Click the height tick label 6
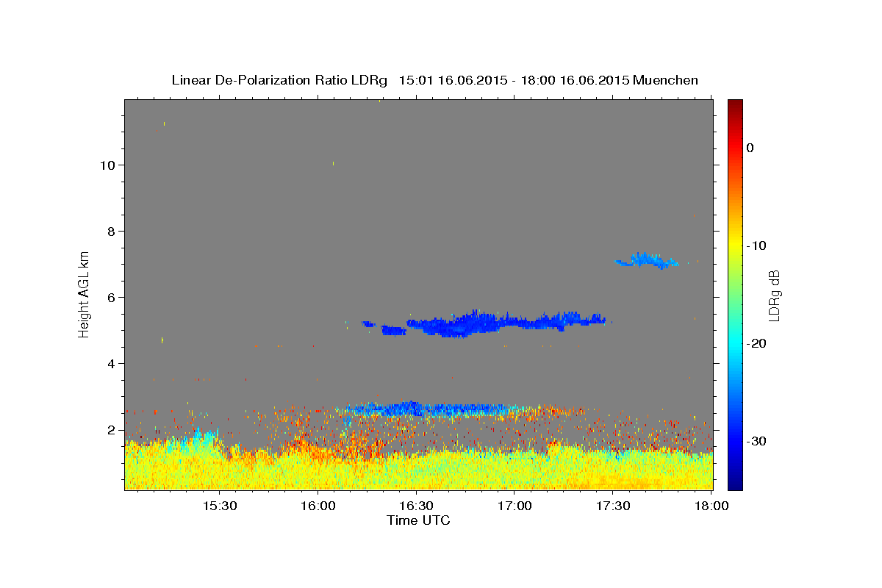Screen dimensions: 882x588 [112, 297]
